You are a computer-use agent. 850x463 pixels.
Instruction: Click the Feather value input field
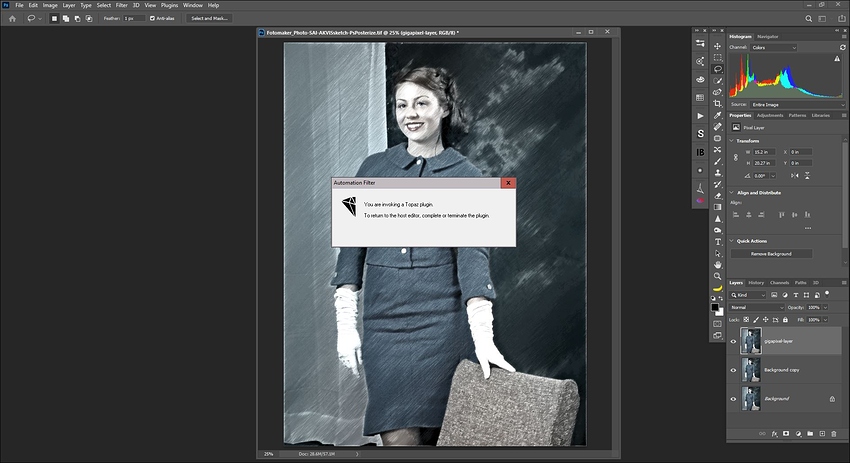tap(134, 18)
